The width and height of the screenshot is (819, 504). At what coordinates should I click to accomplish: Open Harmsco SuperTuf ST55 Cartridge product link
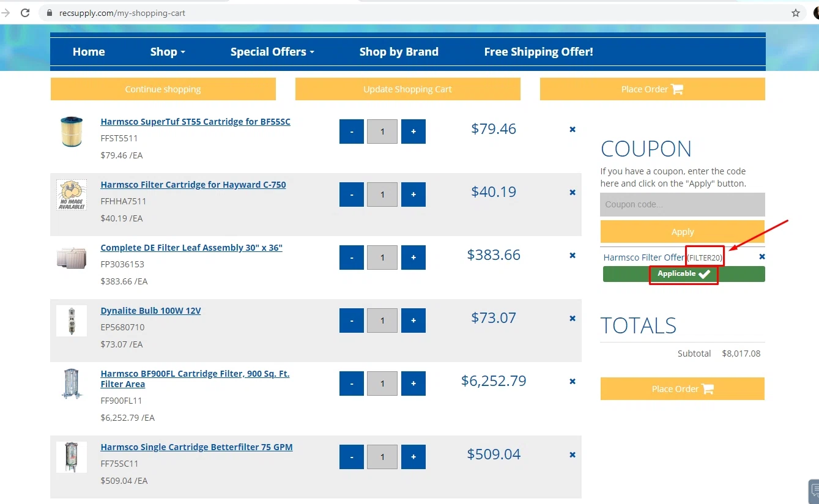[196, 122]
